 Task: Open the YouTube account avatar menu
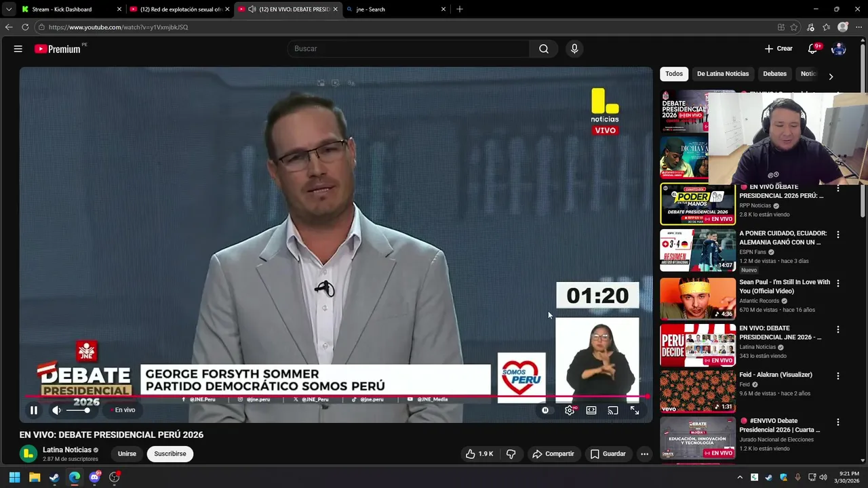pyautogui.click(x=839, y=49)
